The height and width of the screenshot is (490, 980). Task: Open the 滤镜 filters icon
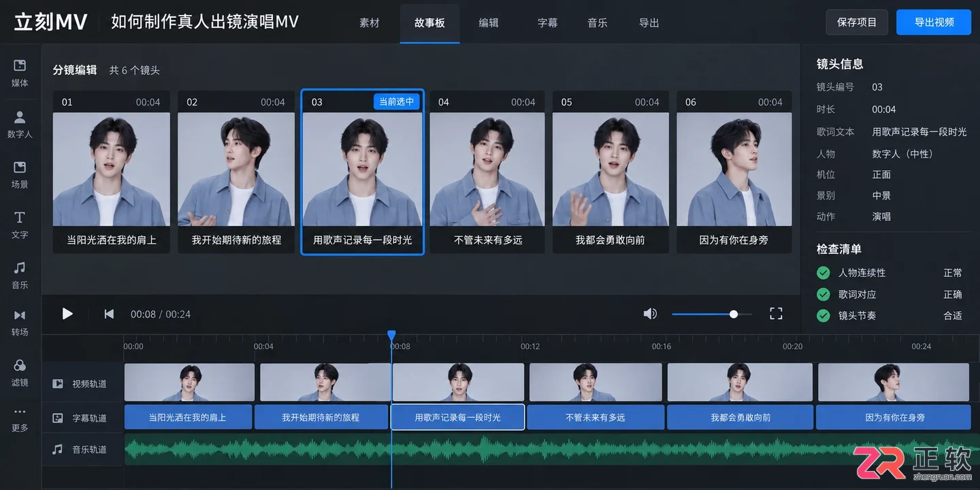tap(20, 365)
